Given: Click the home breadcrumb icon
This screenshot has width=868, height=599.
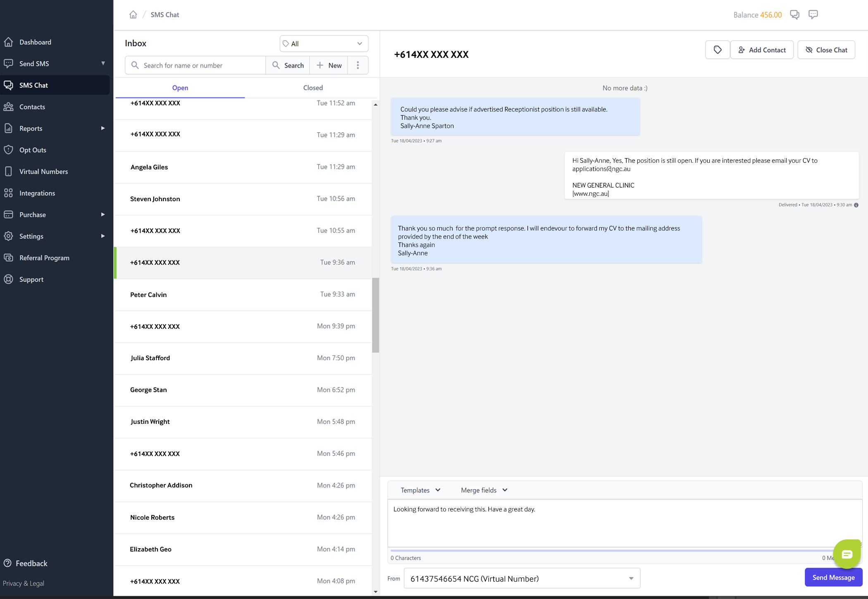Looking at the screenshot, I should point(133,15).
